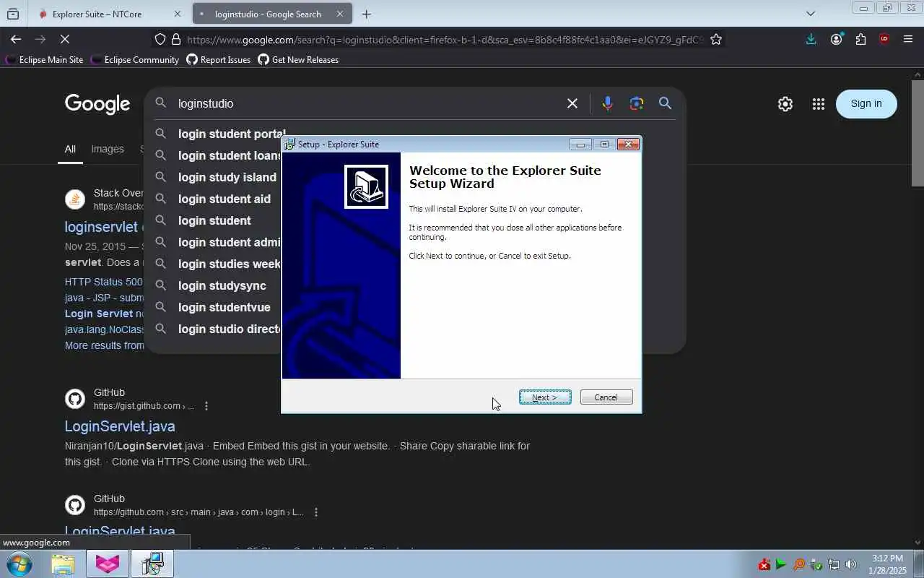Viewport: 924px width, 578px height.
Task: Open the pink app taskbar icon
Action: pyautogui.click(x=108, y=564)
